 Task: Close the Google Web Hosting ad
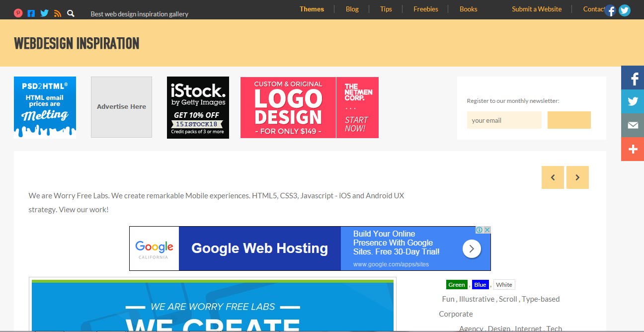point(487,230)
